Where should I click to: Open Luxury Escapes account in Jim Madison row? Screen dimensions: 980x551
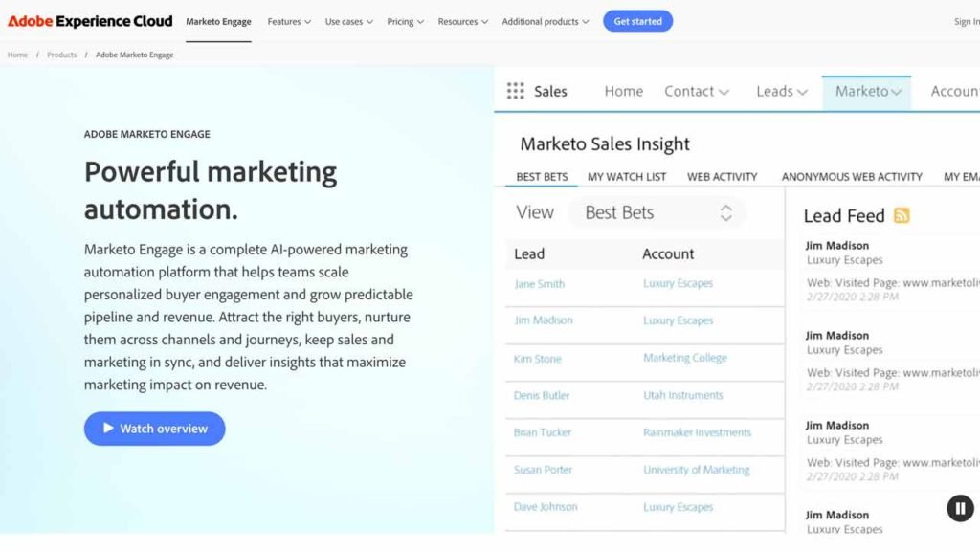[x=679, y=320]
